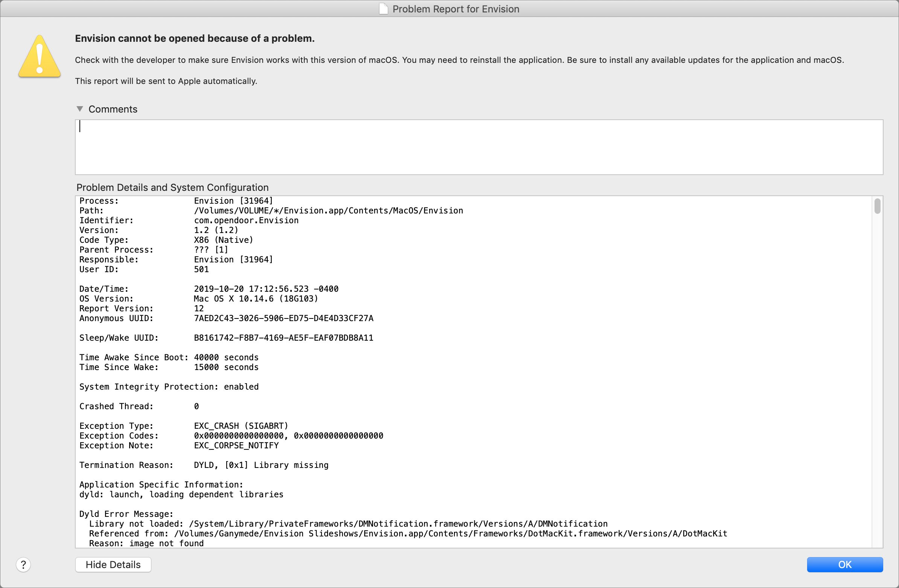Click the 'Library not loaded' error line
899x588 pixels.
(348, 524)
